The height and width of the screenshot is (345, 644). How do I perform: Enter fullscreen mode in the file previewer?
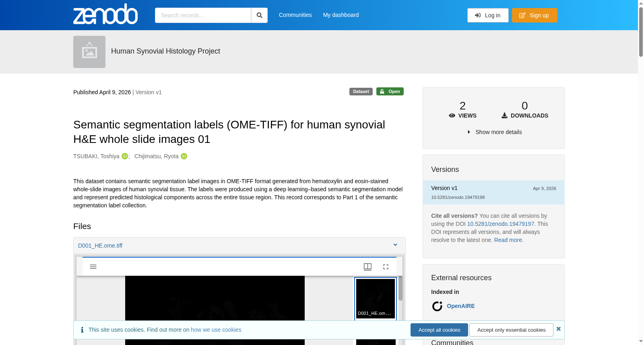point(386,266)
